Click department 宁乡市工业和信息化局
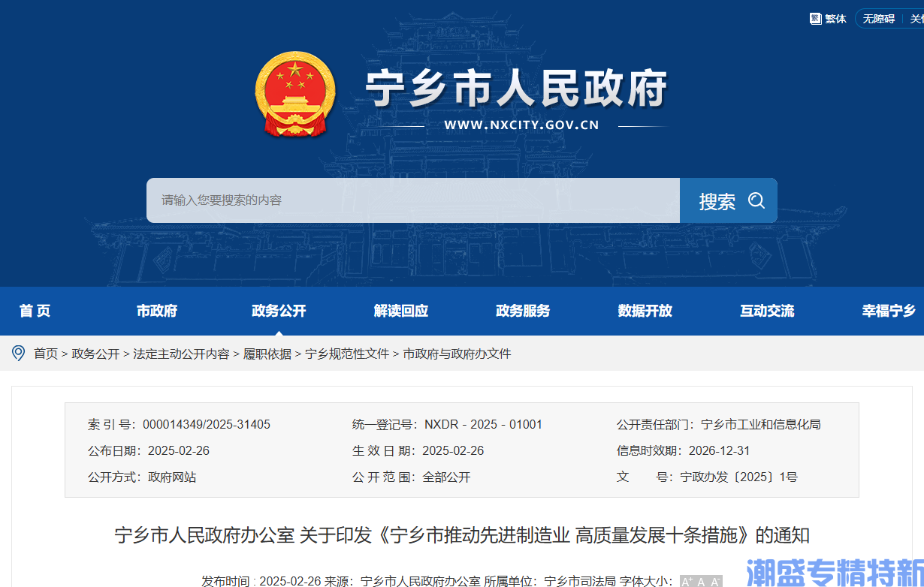The height and width of the screenshot is (587, 924). (x=761, y=425)
